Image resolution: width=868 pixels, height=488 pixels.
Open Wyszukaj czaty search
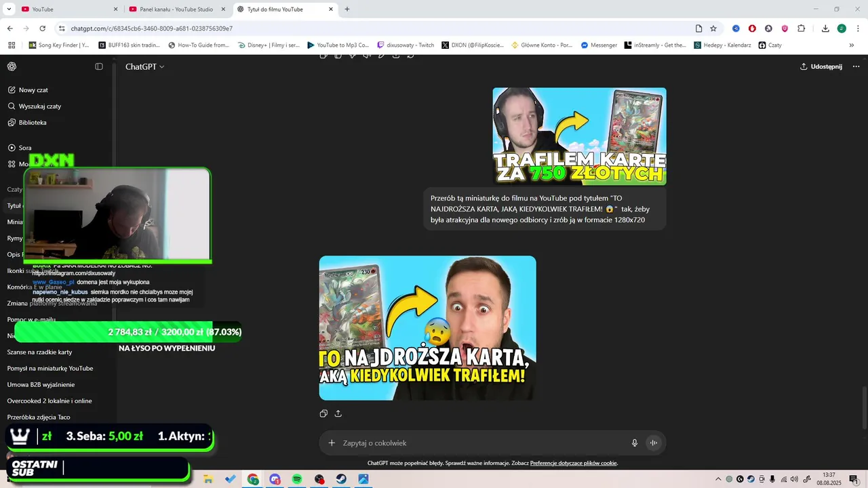click(x=35, y=106)
